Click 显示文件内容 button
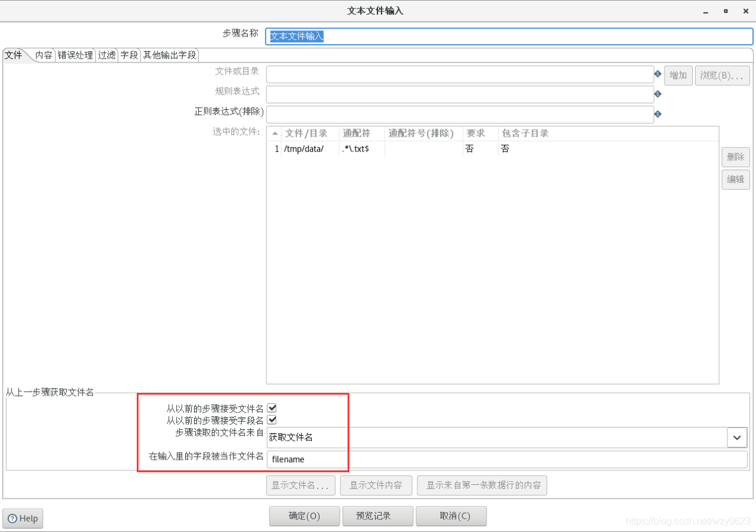756x532 pixels. [376, 485]
